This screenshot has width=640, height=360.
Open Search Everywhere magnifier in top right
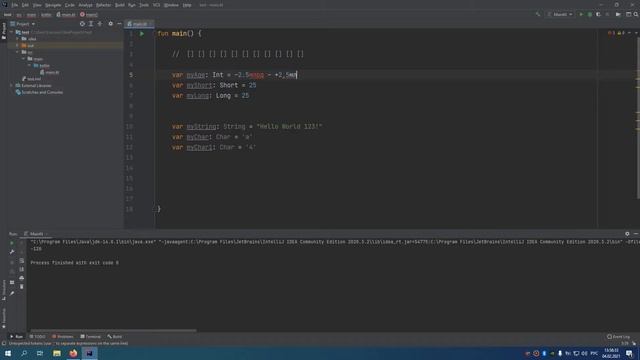click(636, 14)
